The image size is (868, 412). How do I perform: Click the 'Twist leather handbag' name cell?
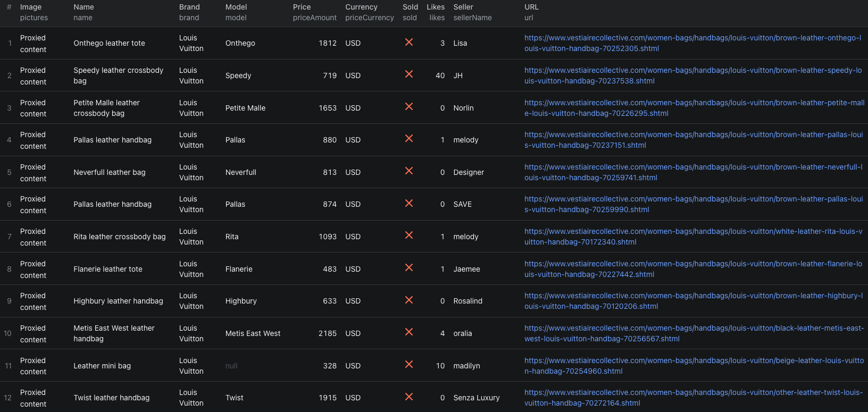tap(112, 398)
